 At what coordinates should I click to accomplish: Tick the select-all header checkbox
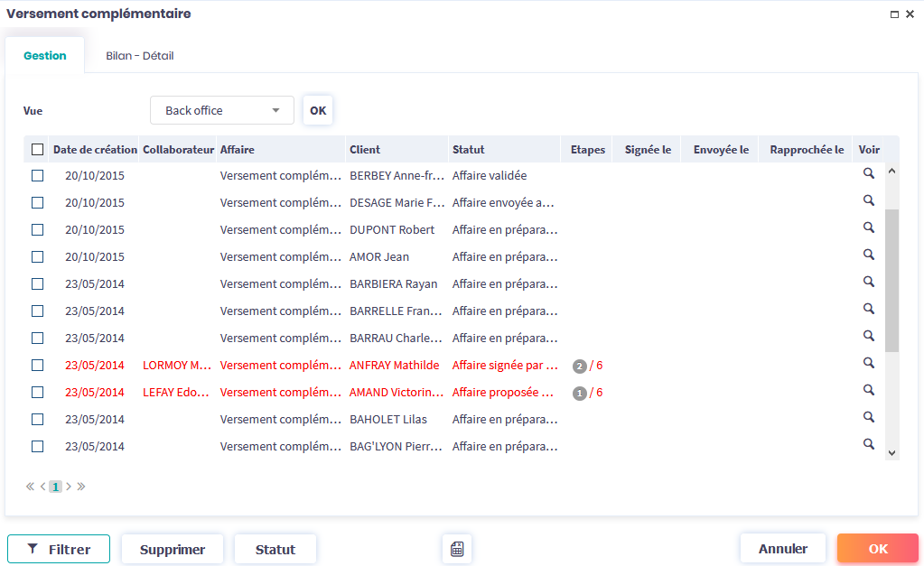point(37,150)
